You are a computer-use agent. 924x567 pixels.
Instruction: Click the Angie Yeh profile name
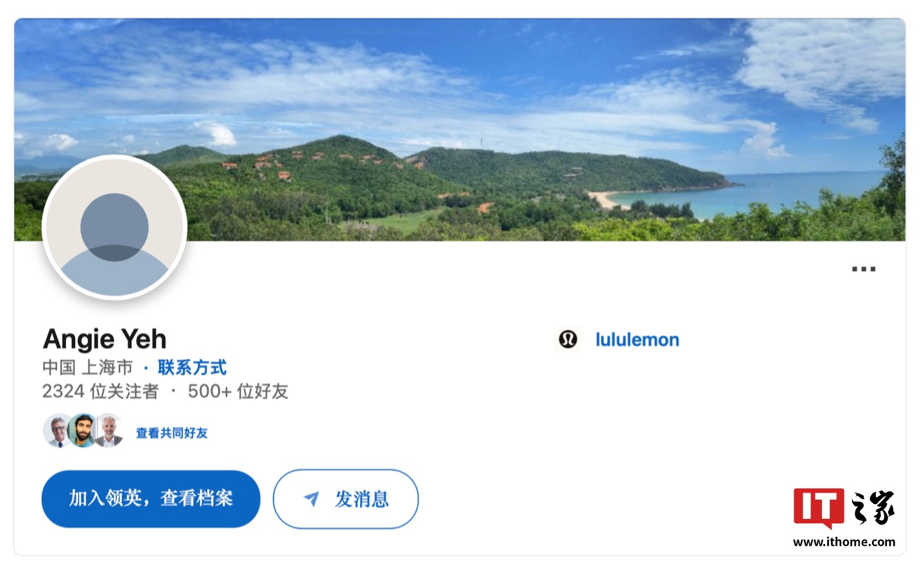105,339
